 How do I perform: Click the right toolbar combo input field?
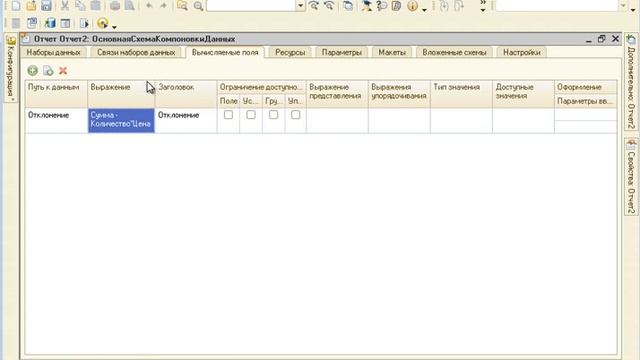(x=557, y=5)
